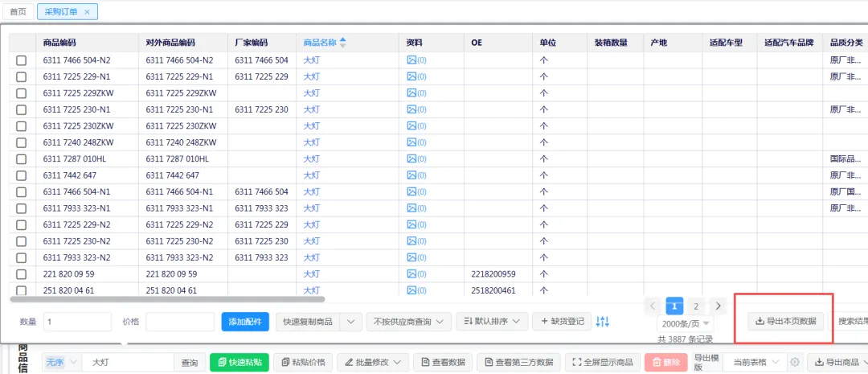Viewport: 868px width, 374px height.
Task: Open image attachments for 6311 7225 230-N1
Action: (416, 109)
